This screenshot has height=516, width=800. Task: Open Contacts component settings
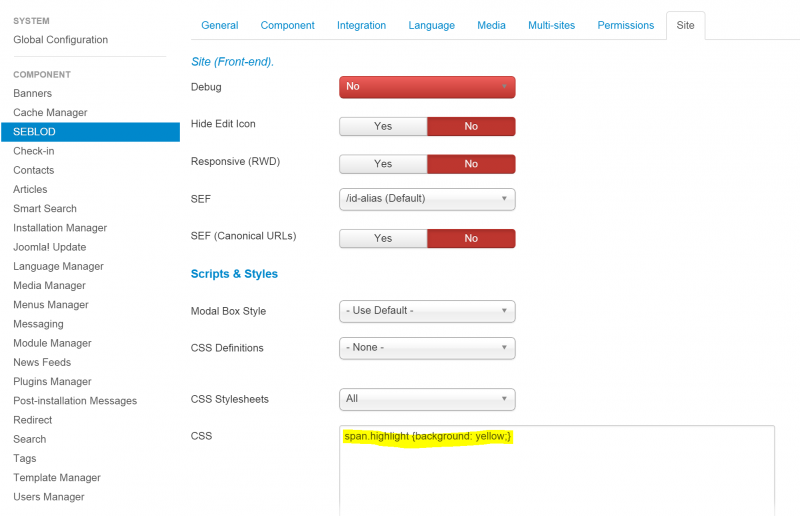click(x=34, y=170)
